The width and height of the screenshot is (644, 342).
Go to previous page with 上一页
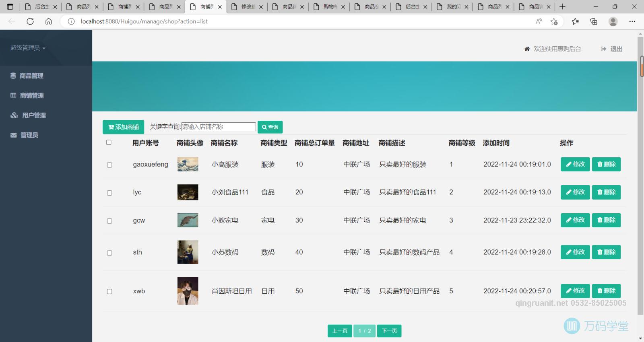tap(340, 331)
